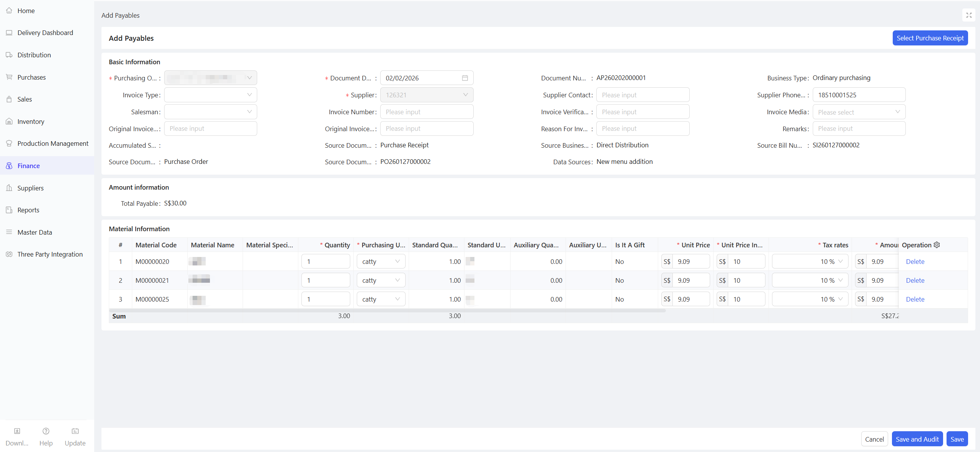Image resolution: width=980 pixels, height=452 pixels.
Task: Click the Purchases cart icon
Action: [9, 77]
